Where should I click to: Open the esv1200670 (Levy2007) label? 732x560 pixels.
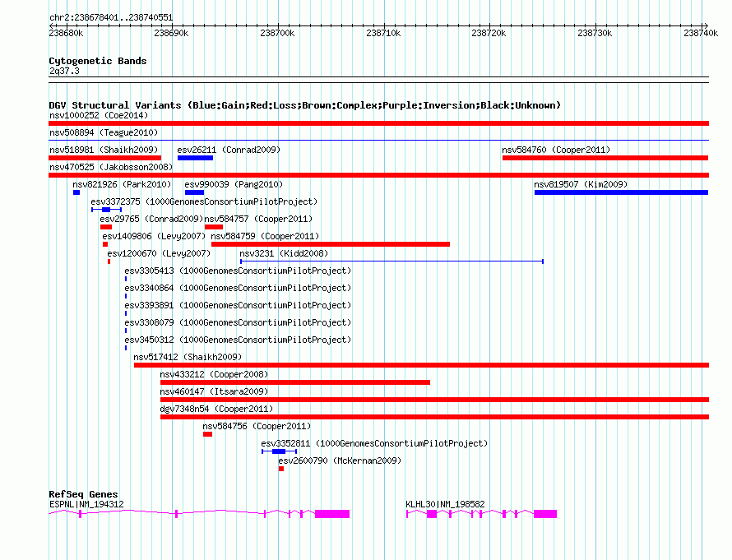(159, 253)
